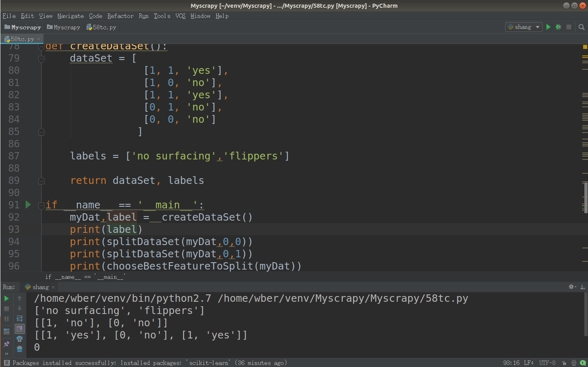Click the print output icon in Run panel

pos(20,339)
